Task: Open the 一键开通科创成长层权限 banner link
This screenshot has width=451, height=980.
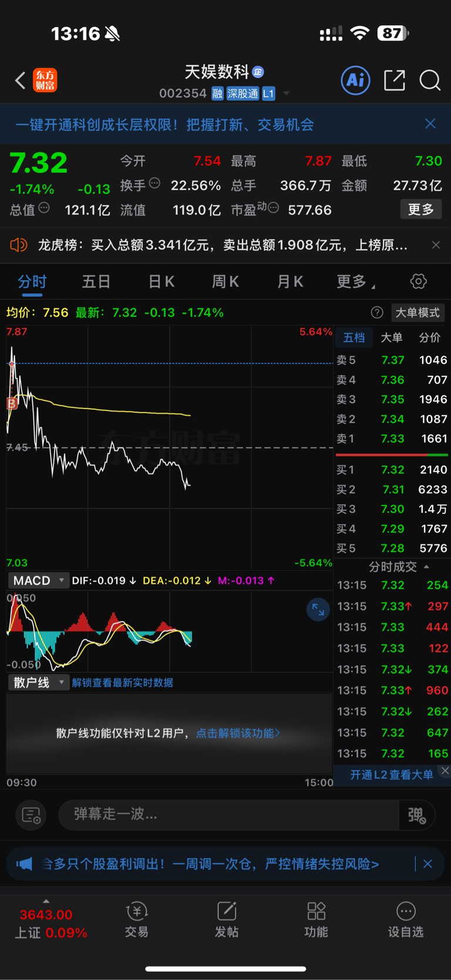Action: click(x=164, y=124)
